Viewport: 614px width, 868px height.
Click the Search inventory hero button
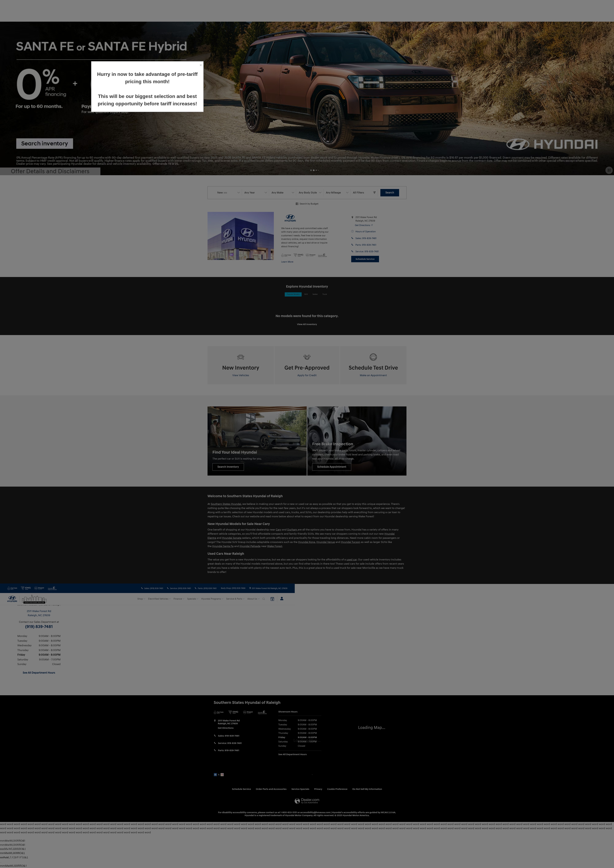(45, 143)
